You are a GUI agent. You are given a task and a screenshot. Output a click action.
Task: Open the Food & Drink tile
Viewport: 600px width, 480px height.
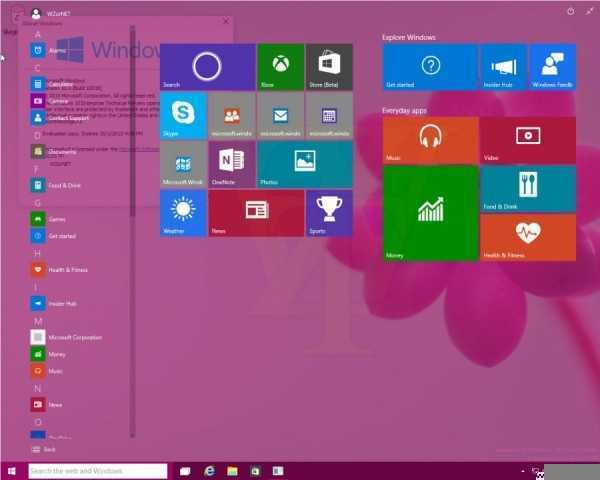point(528,189)
